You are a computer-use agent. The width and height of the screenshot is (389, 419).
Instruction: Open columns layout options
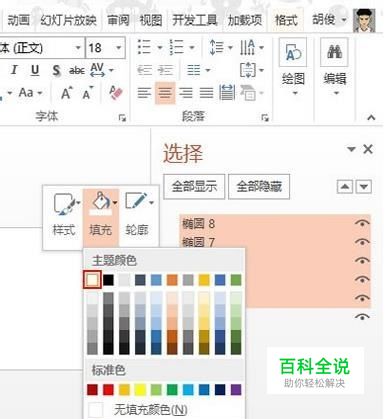[x=198, y=70]
